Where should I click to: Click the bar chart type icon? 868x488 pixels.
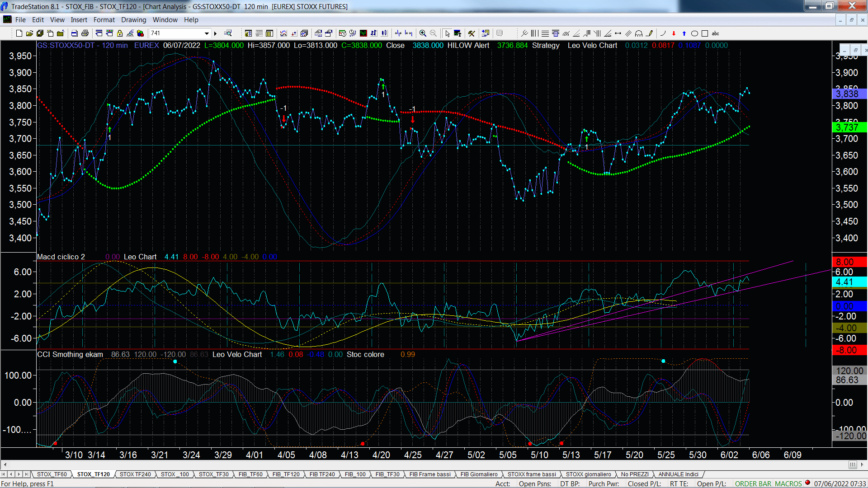tap(374, 33)
